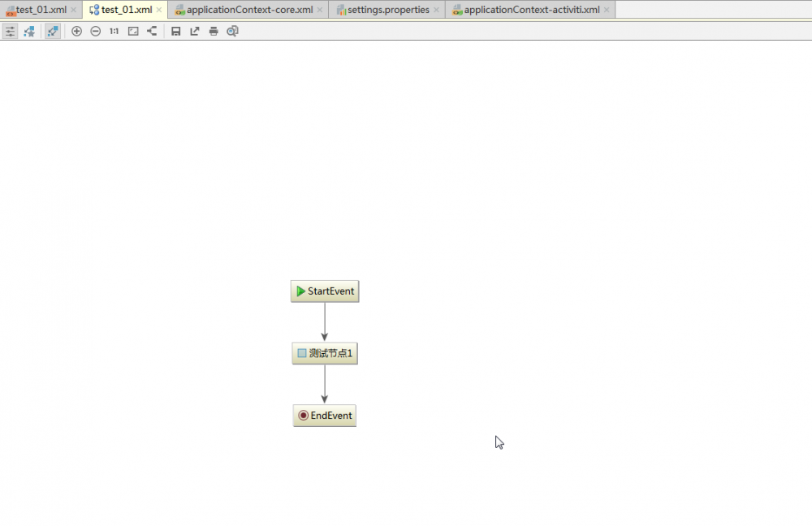Open diagram settings sliders icon
Viewport: 812px width, 526px height.
[x=10, y=32]
